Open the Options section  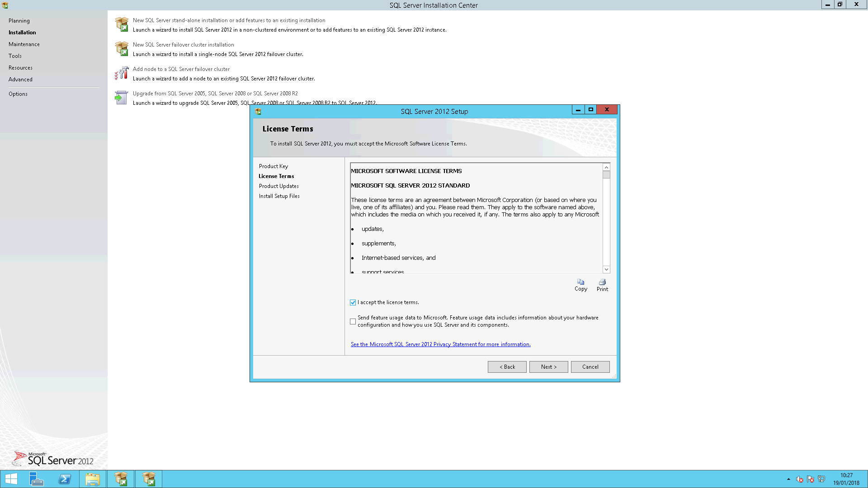(x=18, y=94)
